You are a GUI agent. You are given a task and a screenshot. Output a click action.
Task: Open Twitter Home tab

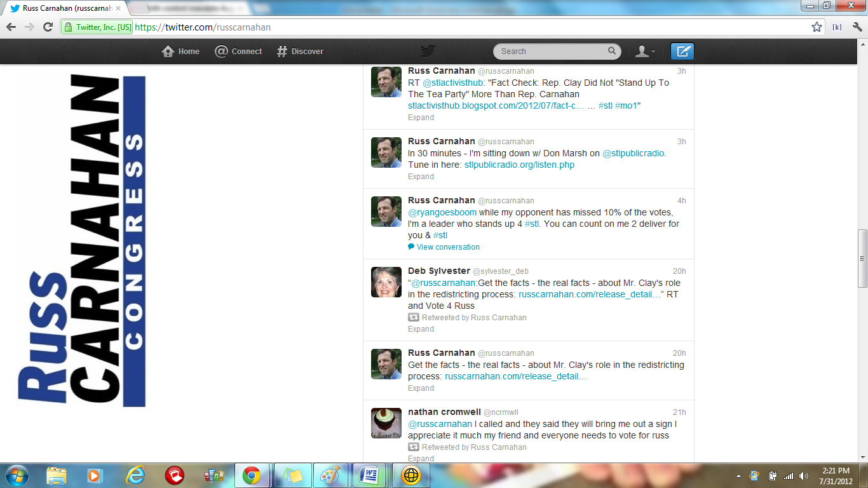coord(181,51)
